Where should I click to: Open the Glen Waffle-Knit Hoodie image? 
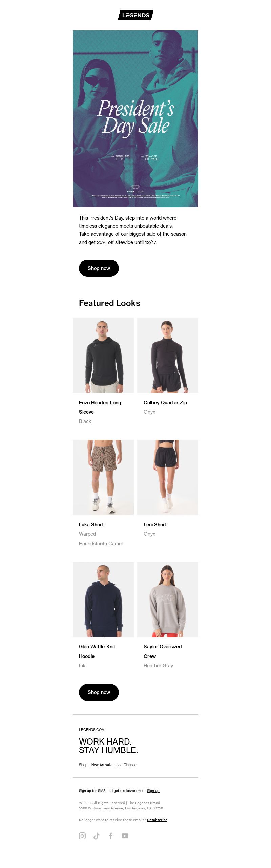pyautogui.click(x=103, y=599)
